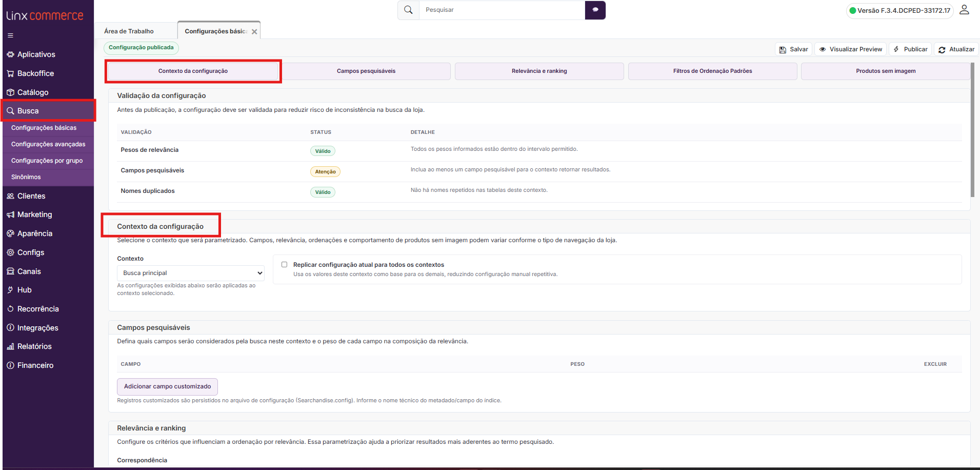Screen dimensions: 980x470
Task: Click the Publicar lightning icon
Action: tap(896, 49)
